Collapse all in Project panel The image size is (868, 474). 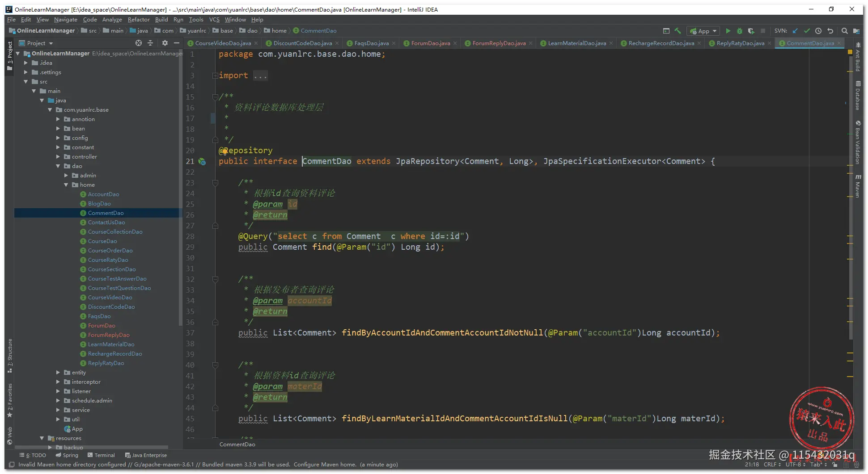point(150,43)
